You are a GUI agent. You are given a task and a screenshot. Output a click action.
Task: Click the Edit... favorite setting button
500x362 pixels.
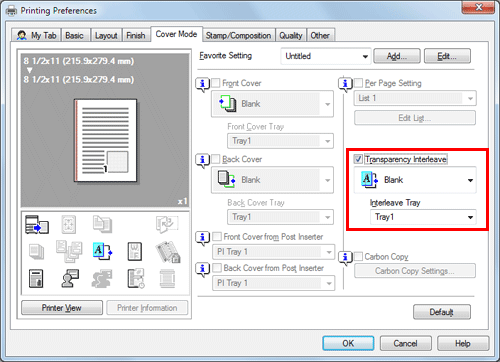pyautogui.click(x=447, y=56)
